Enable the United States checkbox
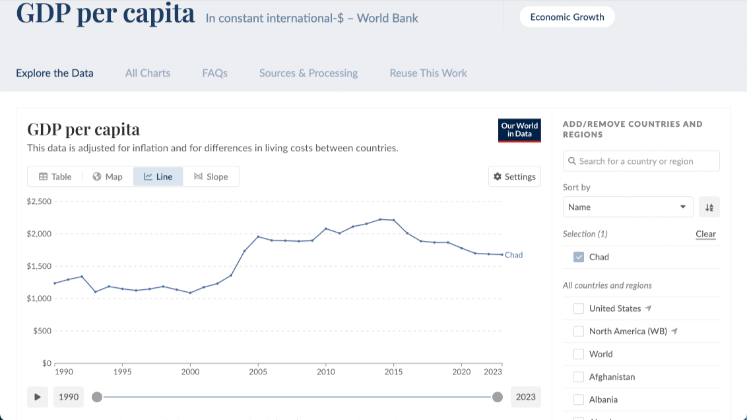 [579, 308]
